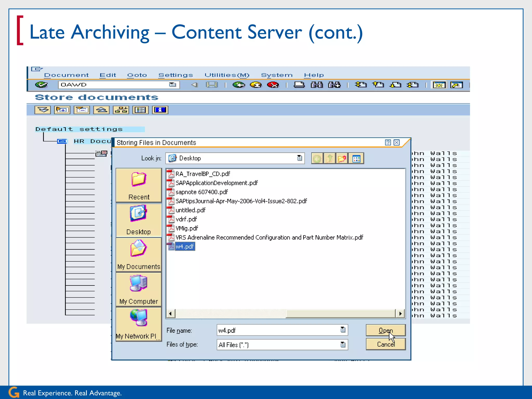
Task: Open the OAWD command field history dropdown
Action: click(172, 85)
